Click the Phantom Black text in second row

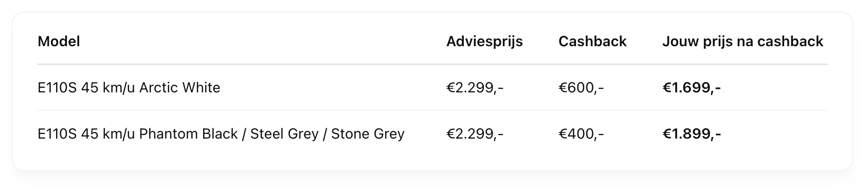(188, 134)
